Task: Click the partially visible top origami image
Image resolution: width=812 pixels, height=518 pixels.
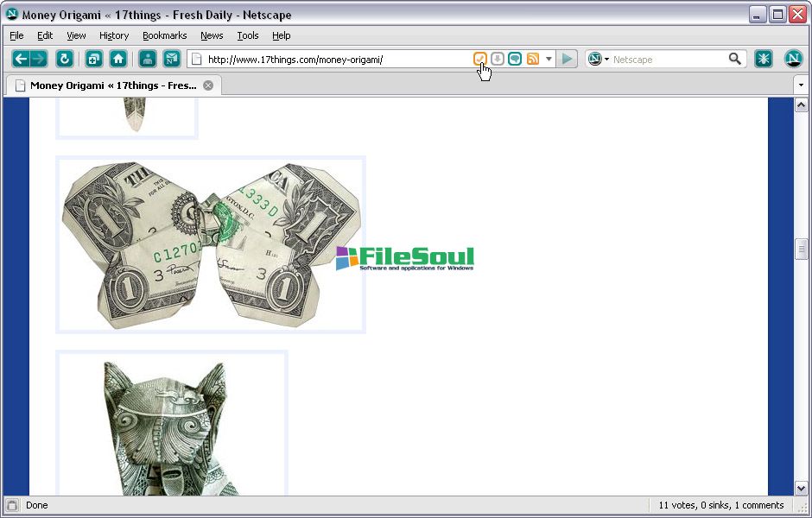Action: (x=127, y=118)
